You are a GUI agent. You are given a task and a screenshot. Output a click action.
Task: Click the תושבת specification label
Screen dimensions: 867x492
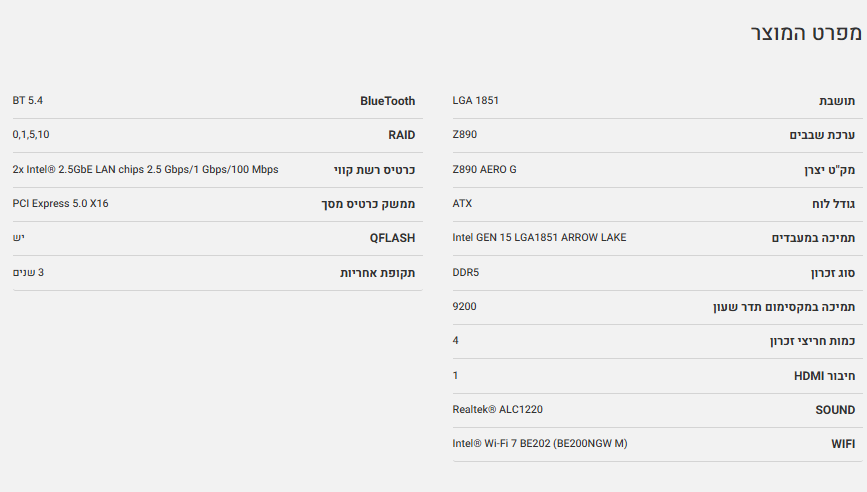coord(837,101)
